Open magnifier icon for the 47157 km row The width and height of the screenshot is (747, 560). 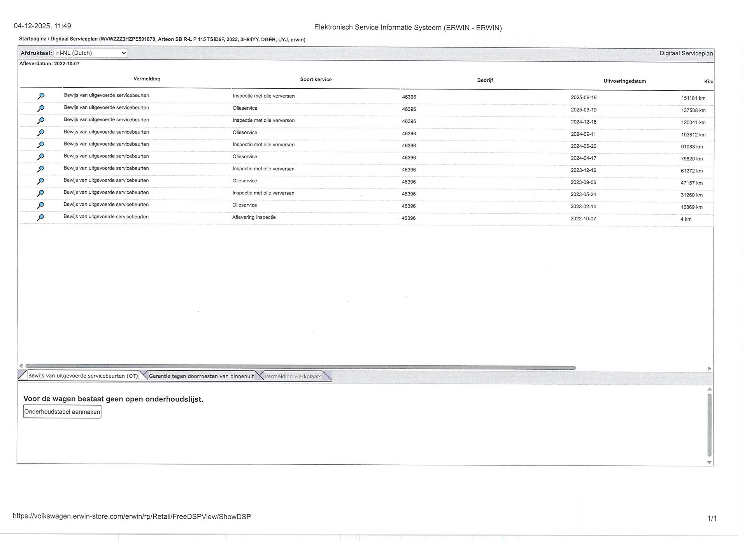40,181
